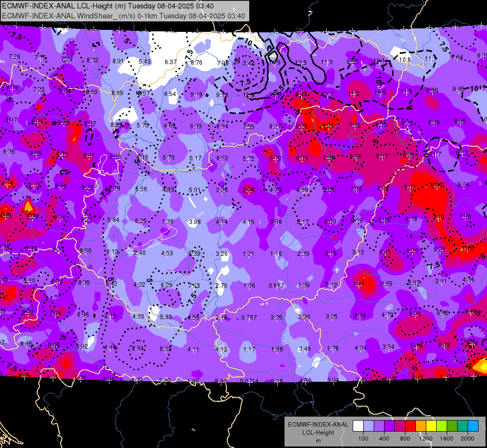Click the wind shear value 3.42
487x448 pixels.
click(248, 63)
